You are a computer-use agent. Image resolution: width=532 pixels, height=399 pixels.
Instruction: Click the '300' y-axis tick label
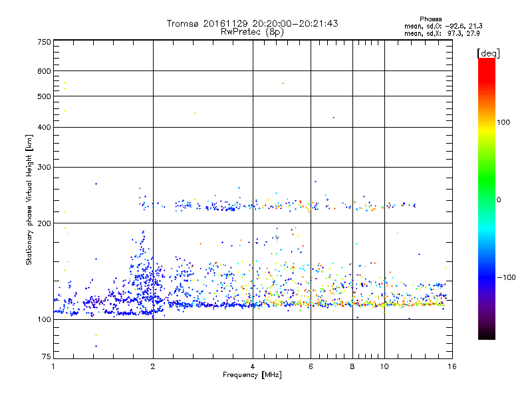[44, 167]
